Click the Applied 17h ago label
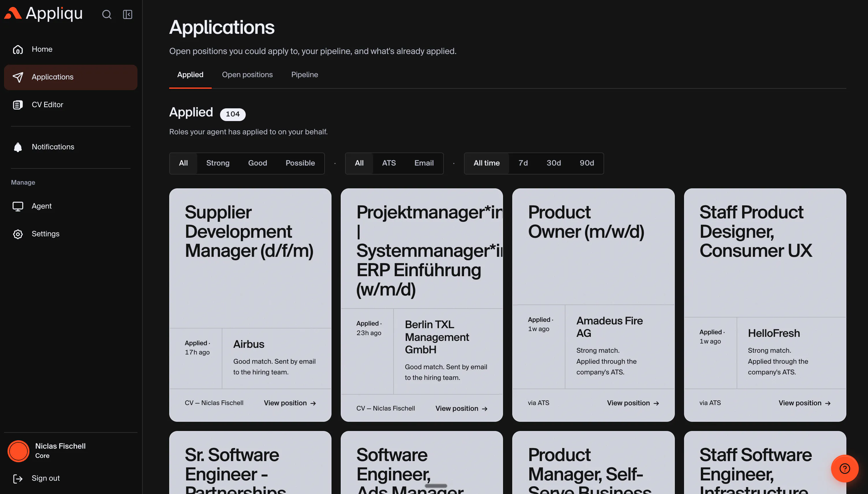Screen dimensions: 868x494 point(197,348)
